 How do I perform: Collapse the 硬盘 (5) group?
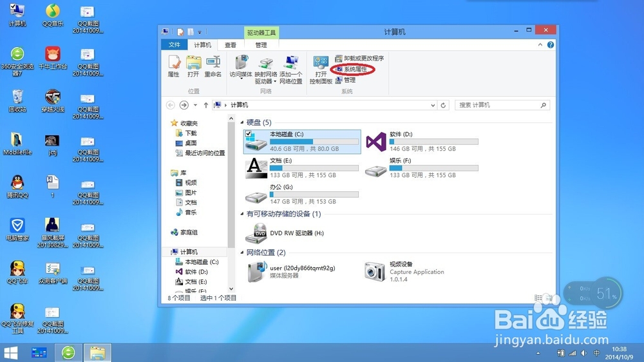click(242, 122)
